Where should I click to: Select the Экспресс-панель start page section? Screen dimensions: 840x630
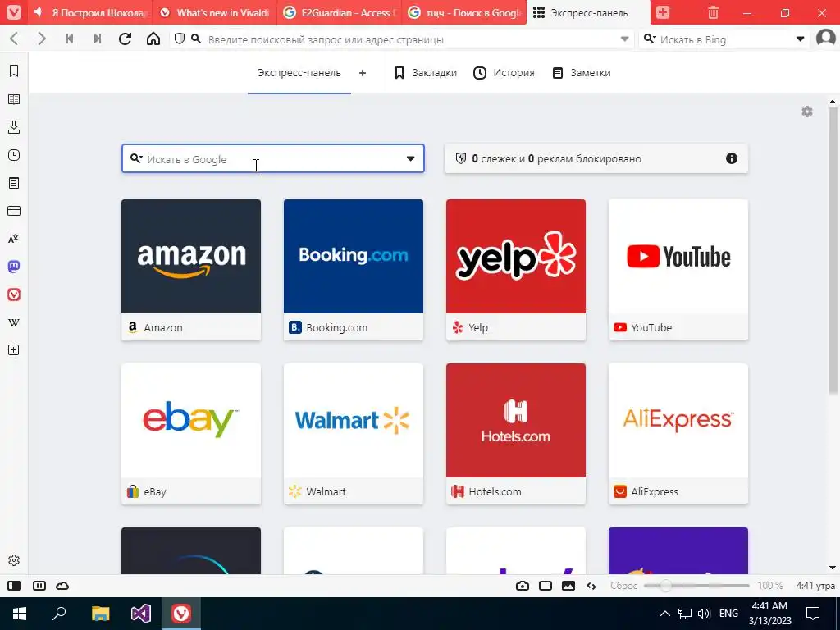(x=299, y=73)
